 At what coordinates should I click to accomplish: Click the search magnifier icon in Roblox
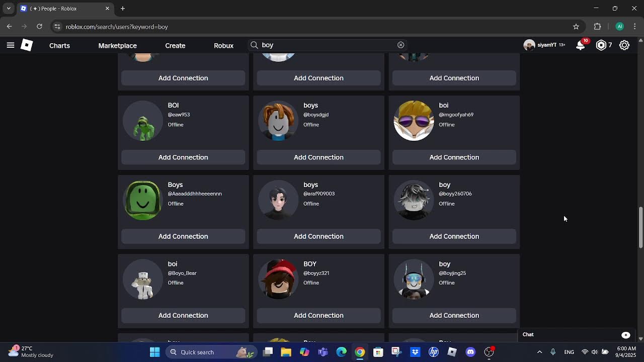click(x=254, y=45)
